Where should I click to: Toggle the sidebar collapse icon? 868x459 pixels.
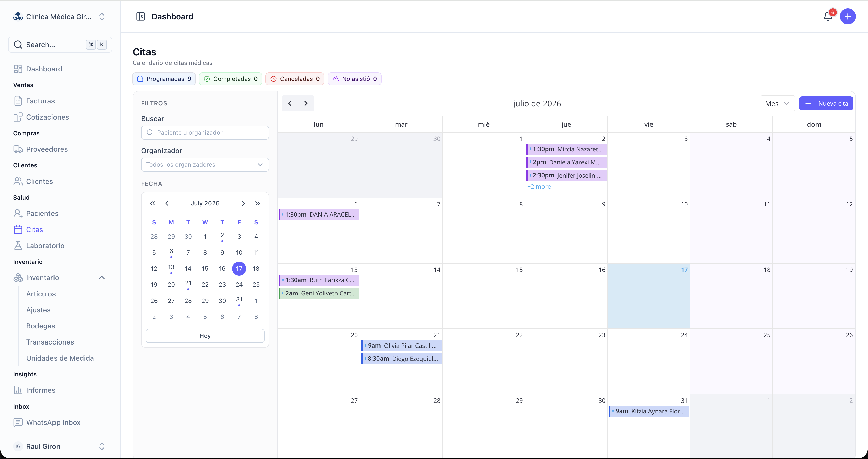[x=140, y=17]
